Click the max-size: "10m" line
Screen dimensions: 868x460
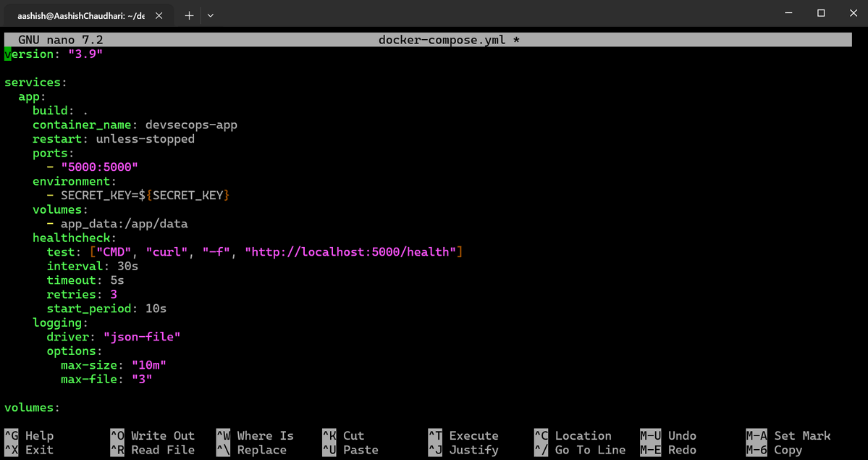[x=114, y=365]
